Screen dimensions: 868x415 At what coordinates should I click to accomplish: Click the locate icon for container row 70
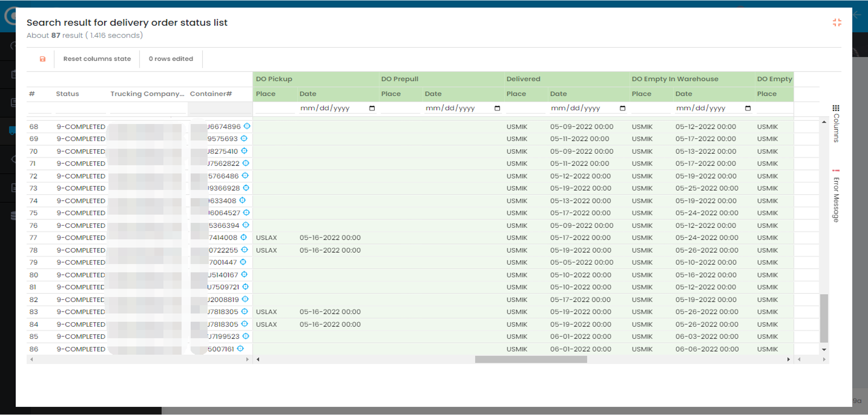coord(244,151)
